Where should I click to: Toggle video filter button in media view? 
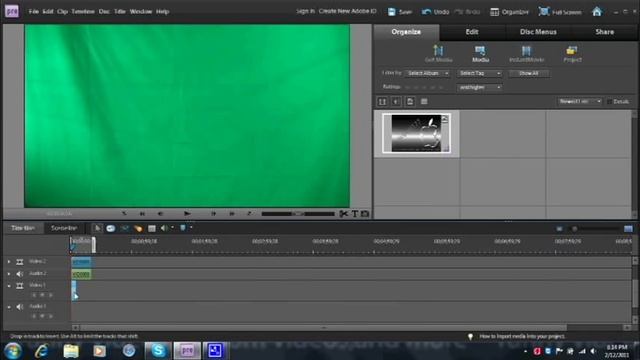(382, 102)
